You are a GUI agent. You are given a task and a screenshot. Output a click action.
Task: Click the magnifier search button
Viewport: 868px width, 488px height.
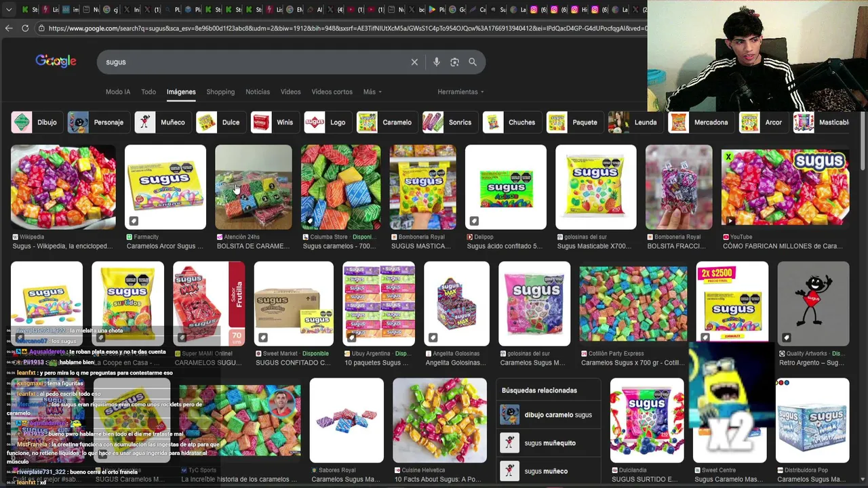point(473,62)
